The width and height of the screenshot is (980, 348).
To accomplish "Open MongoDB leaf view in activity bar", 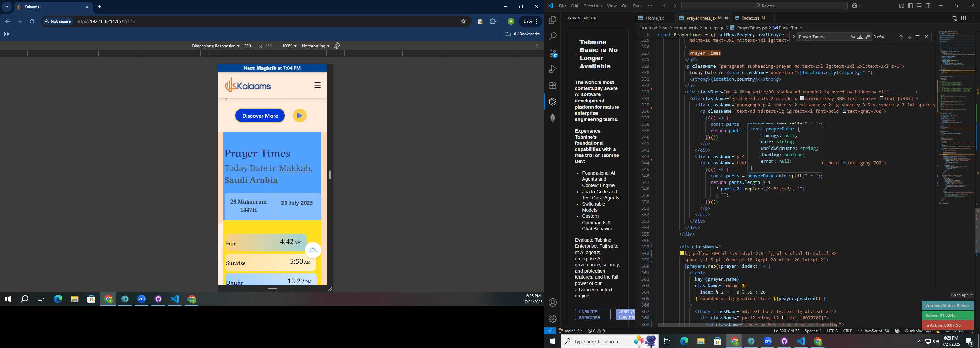I will pyautogui.click(x=552, y=118).
